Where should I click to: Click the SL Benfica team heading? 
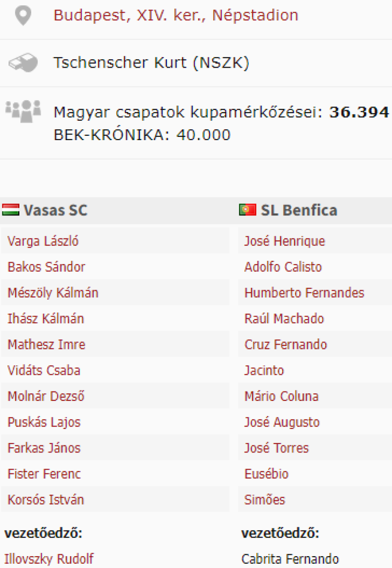coord(299,210)
